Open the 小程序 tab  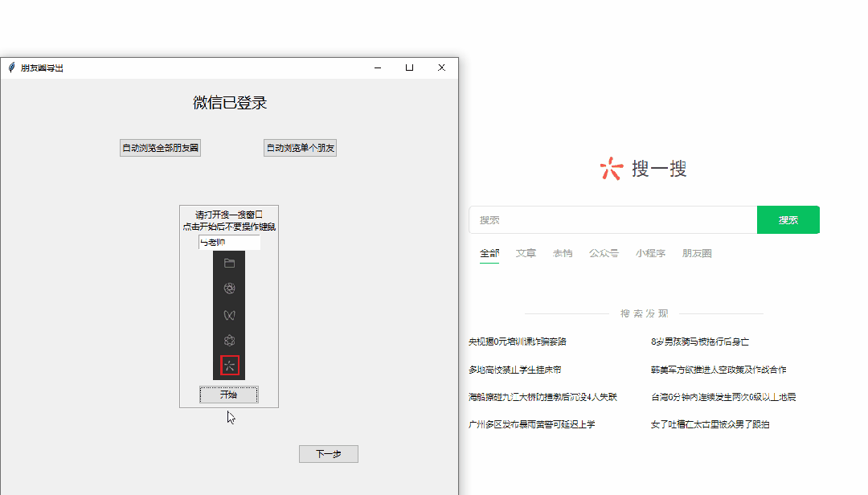point(650,254)
